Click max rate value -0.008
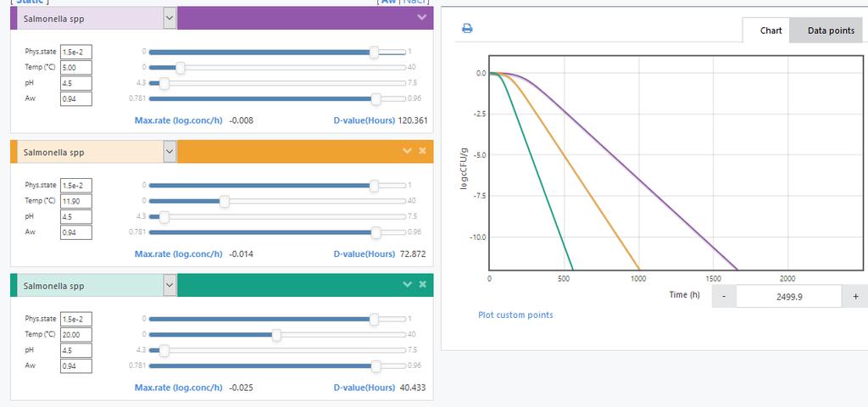The width and height of the screenshot is (868, 407). click(x=242, y=120)
